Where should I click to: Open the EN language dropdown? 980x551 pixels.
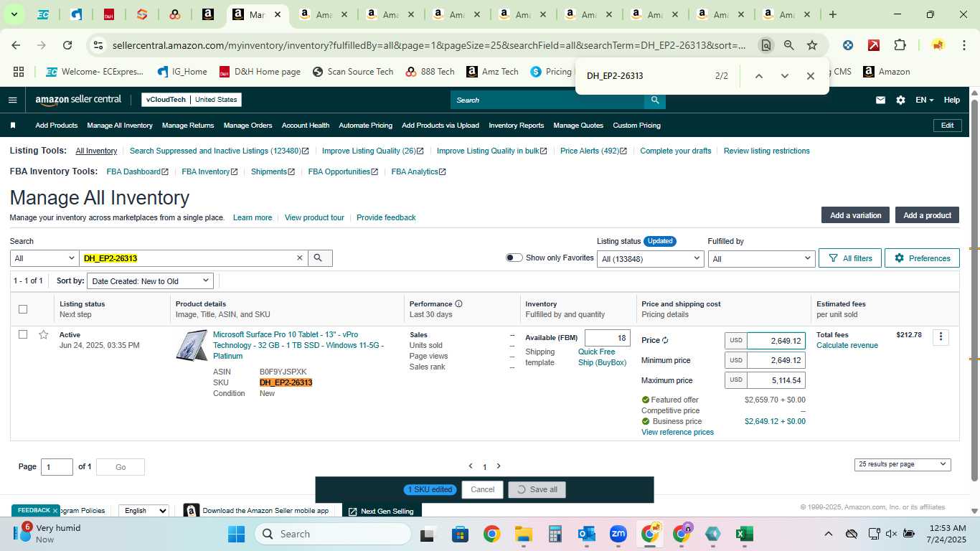click(925, 100)
